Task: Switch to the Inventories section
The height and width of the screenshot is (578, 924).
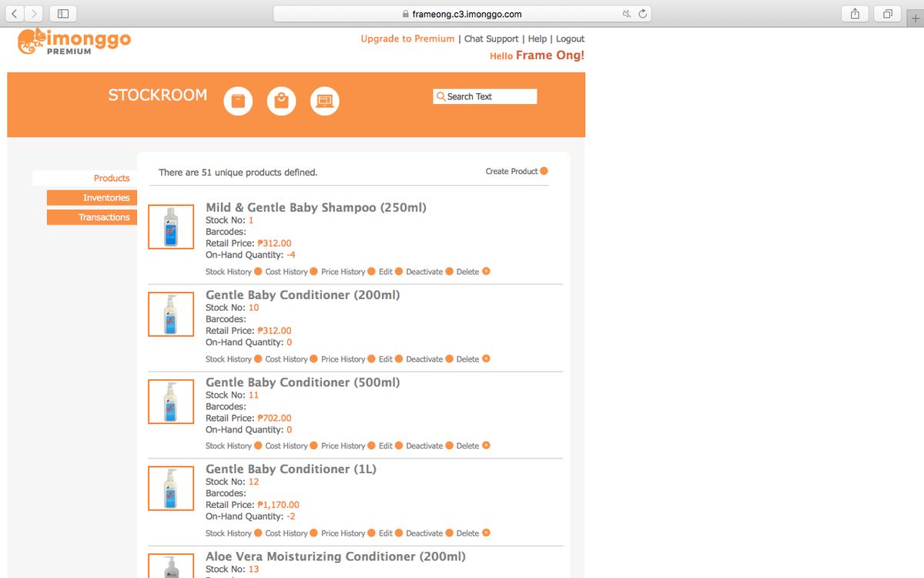Action: point(92,197)
